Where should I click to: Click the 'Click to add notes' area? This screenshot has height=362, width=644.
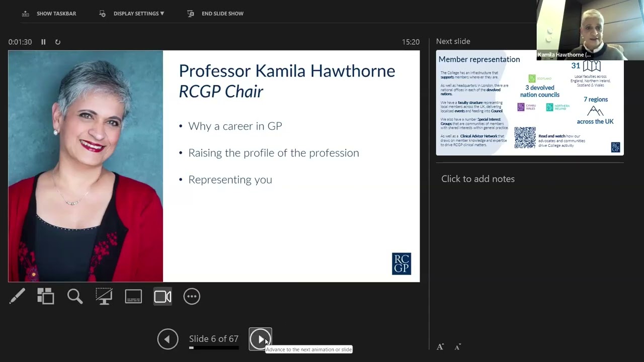478,179
